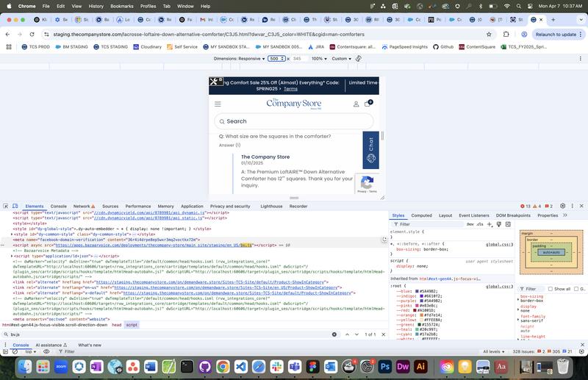Open the All levels dropdown
The width and height of the screenshot is (588, 380).
(x=493, y=351)
